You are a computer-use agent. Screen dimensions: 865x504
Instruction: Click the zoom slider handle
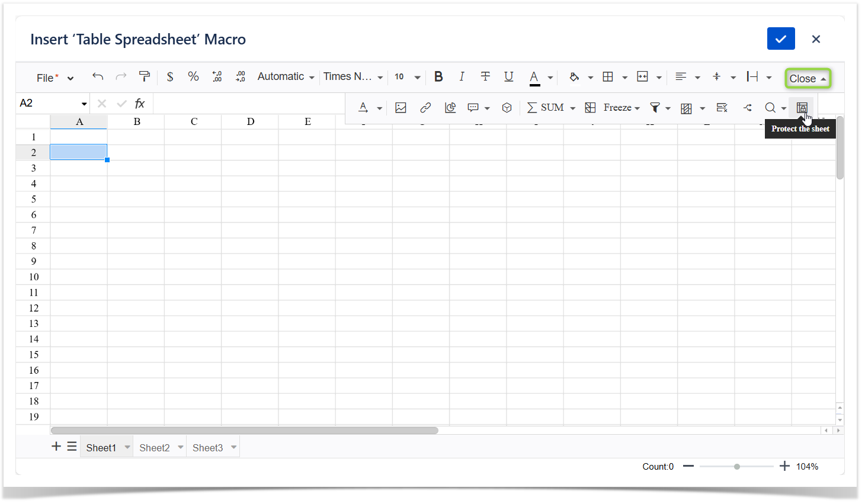(737, 467)
